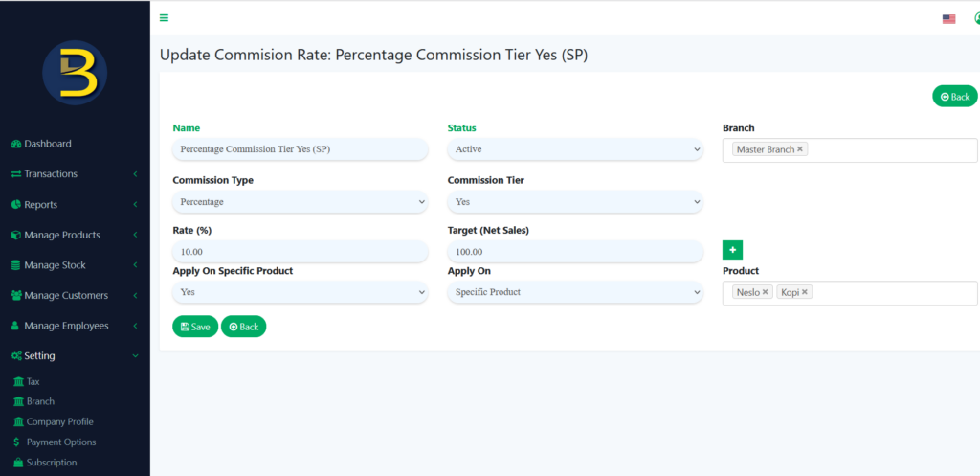
Task: Click the green plus add tier icon
Action: tap(732, 250)
